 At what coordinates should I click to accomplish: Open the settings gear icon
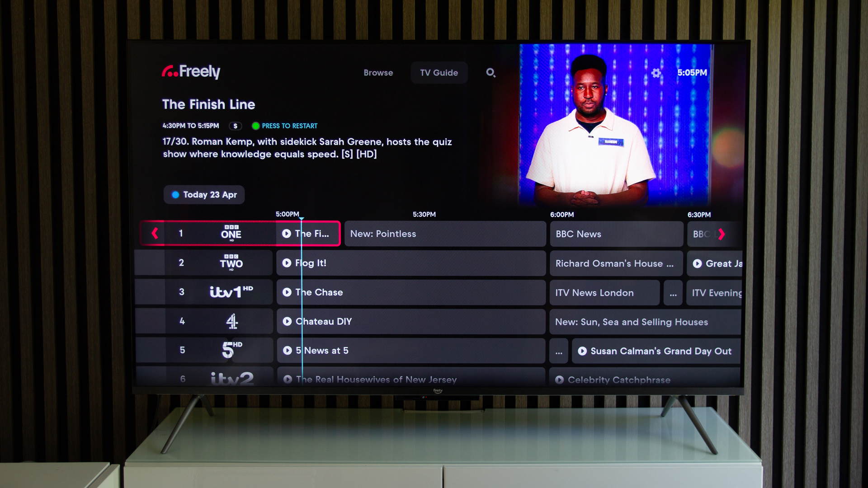[656, 73]
